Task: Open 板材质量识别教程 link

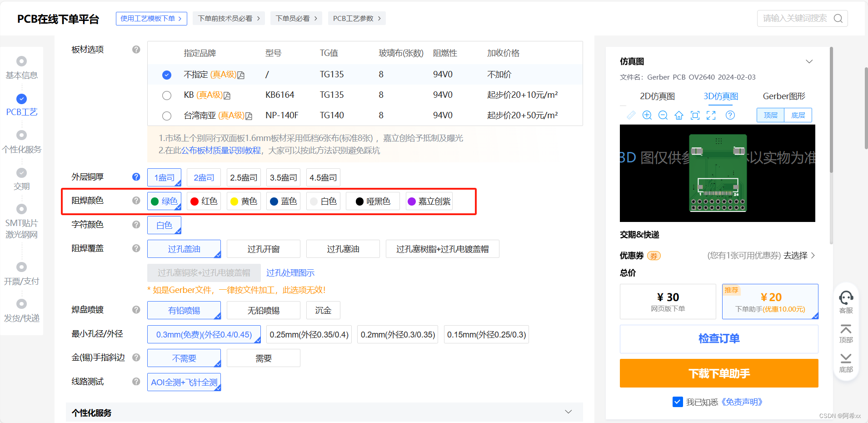Action: [221, 151]
